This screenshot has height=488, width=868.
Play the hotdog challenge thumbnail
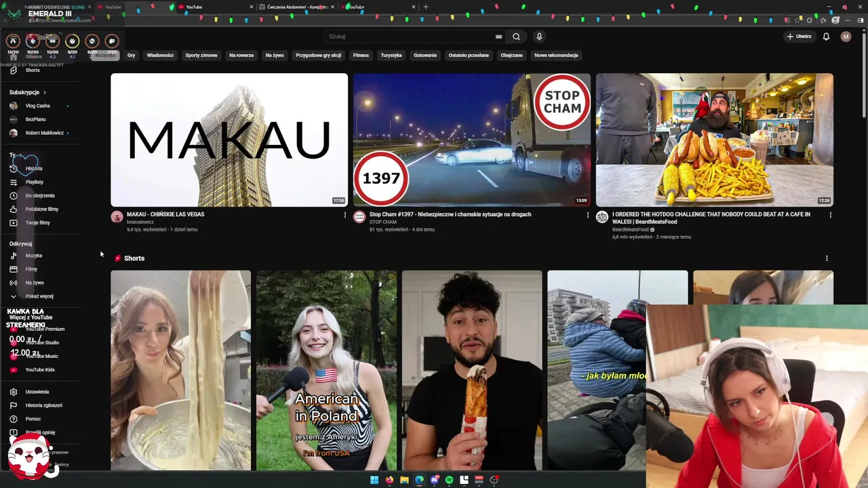[x=715, y=140]
